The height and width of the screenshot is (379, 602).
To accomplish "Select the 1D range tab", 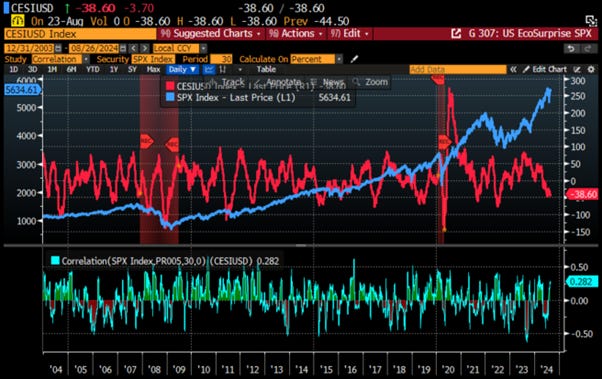I will pos(13,70).
